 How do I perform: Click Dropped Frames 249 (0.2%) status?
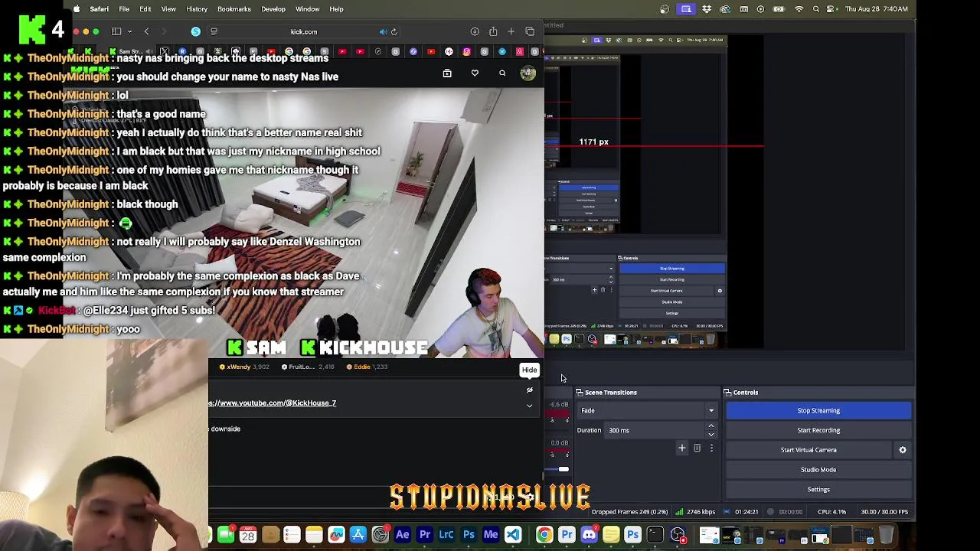point(629,512)
